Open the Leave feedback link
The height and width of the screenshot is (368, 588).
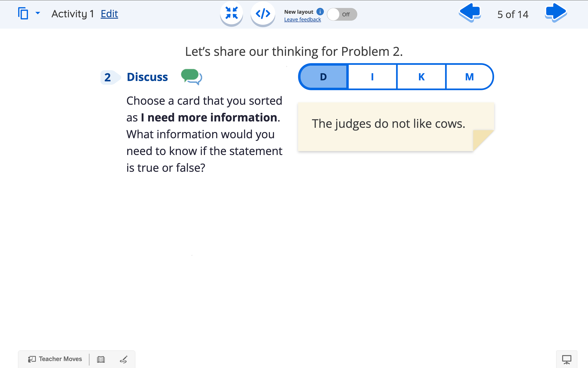point(303,19)
